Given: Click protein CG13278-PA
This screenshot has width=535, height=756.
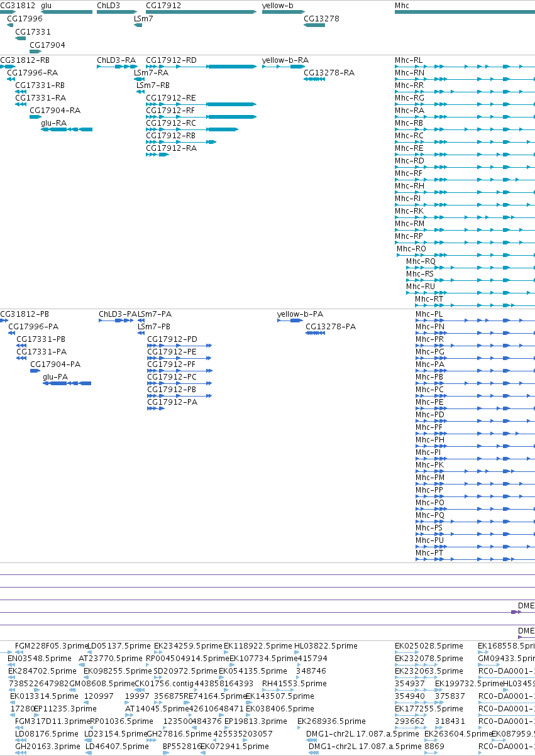Looking at the screenshot, I should 331,327.
